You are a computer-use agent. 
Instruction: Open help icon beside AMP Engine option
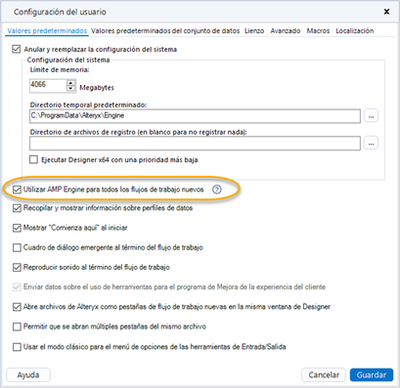(217, 190)
